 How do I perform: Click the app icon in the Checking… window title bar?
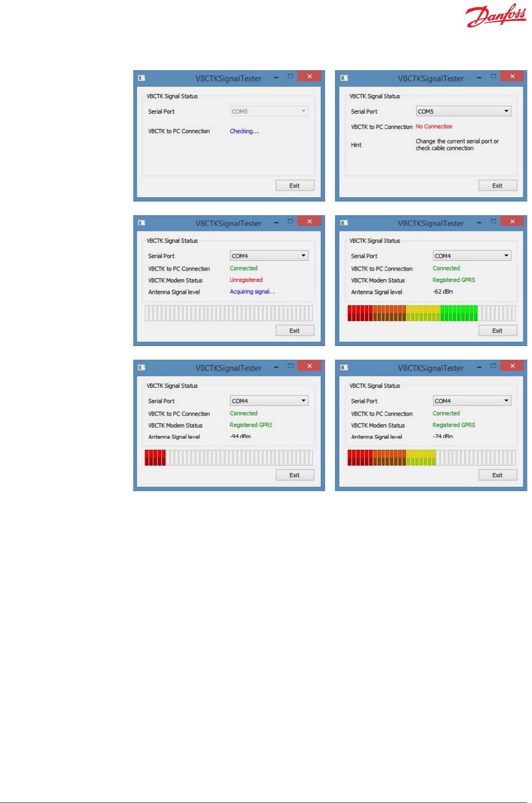point(142,78)
